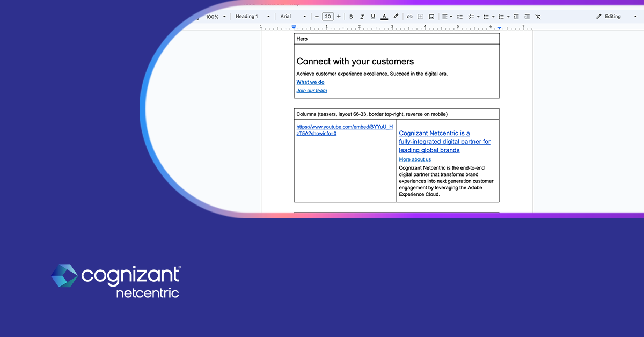Click the font size field showing 20
Viewport: 644px width, 337px height.
click(x=328, y=17)
